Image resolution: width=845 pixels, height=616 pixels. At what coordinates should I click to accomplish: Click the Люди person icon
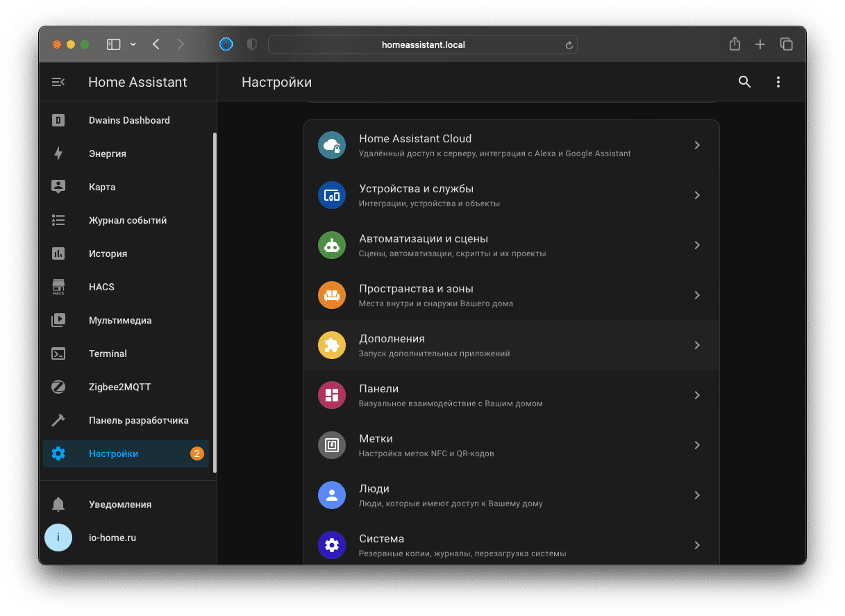coord(332,495)
